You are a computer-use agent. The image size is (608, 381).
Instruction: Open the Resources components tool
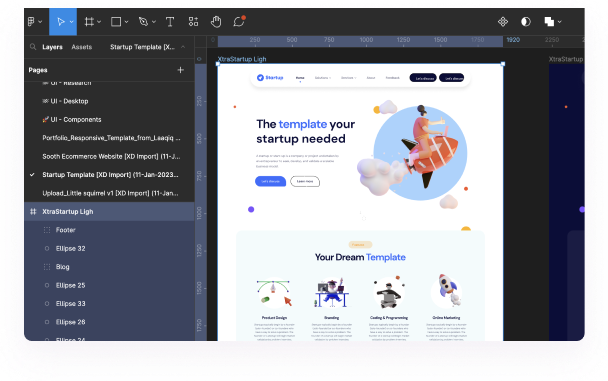click(x=193, y=22)
